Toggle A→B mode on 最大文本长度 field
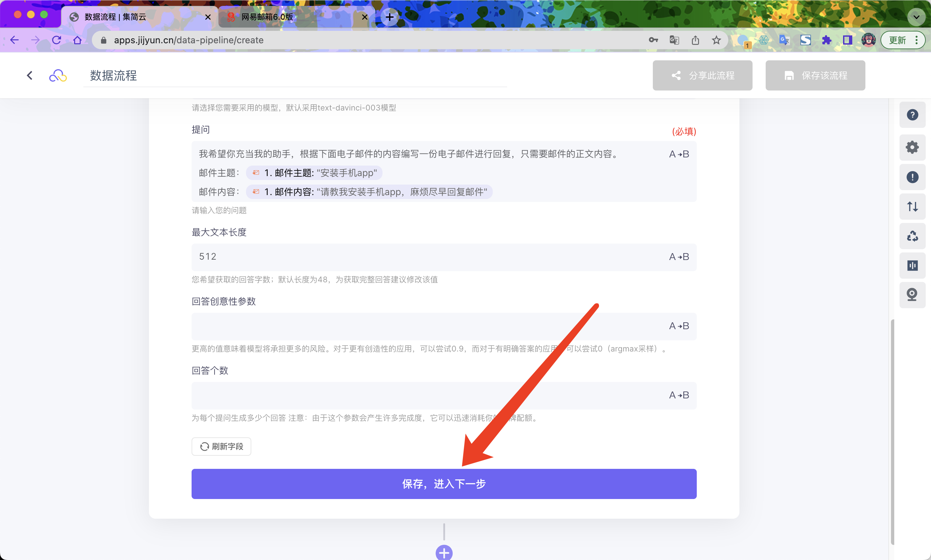Image resolution: width=931 pixels, height=560 pixels. [x=679, y=257]
